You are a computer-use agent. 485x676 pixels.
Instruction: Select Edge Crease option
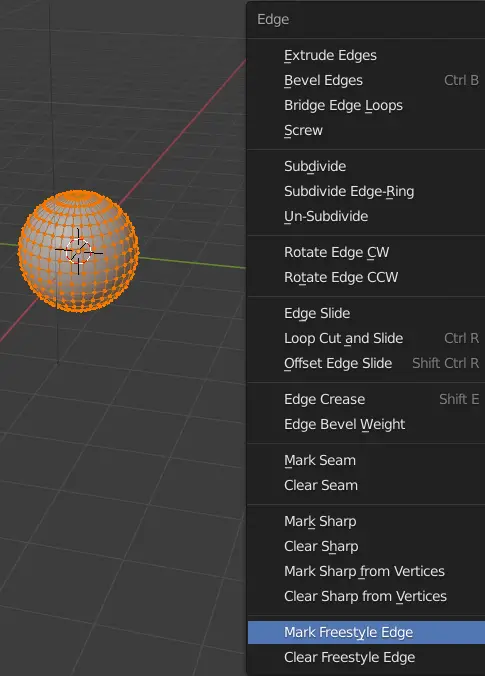pyautogui.click(x=366, y=399)
